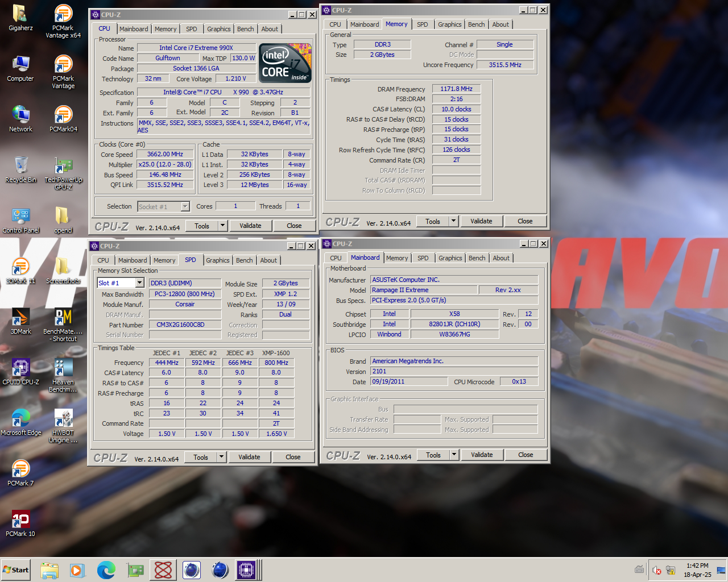Open the Start menu
The height and width of the screenshot is (582, 728).
pos(16,570)
